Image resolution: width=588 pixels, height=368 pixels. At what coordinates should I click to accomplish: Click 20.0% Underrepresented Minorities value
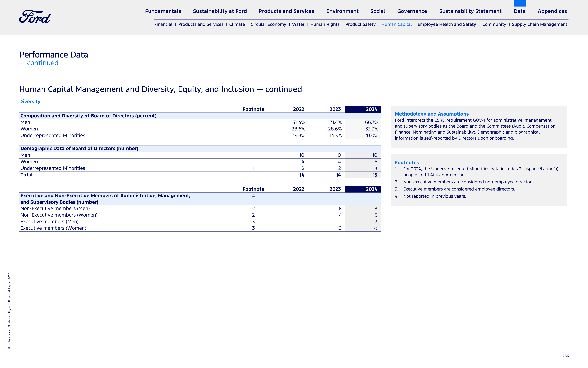click(371, 136)
